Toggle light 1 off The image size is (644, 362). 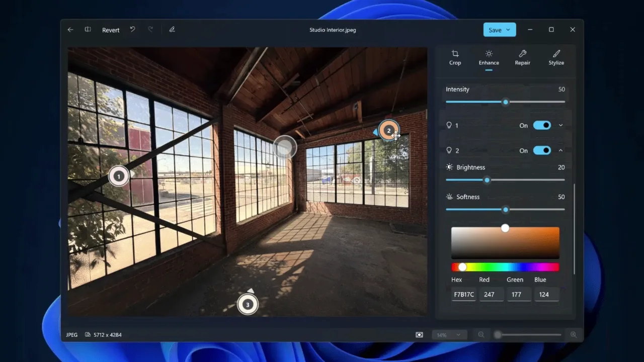(542, 125)
